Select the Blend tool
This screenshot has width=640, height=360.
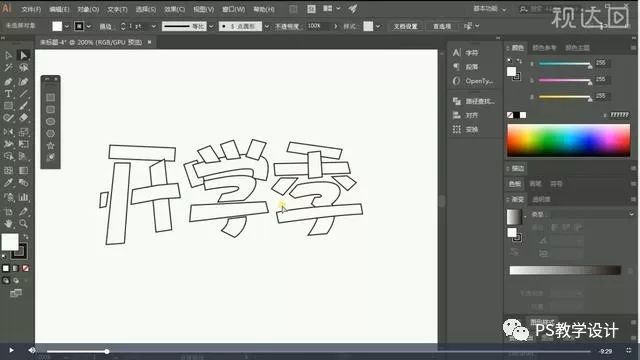23,183
